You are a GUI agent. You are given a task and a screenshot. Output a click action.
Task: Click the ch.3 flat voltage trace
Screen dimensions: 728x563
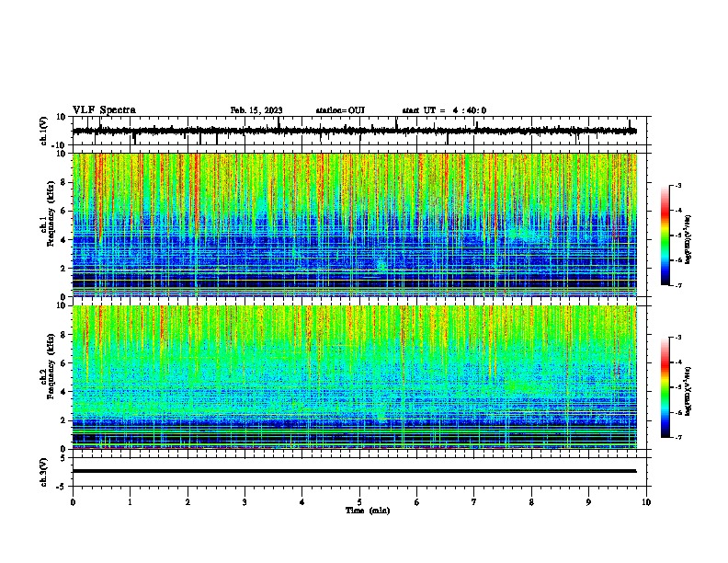tap(354, 471)
